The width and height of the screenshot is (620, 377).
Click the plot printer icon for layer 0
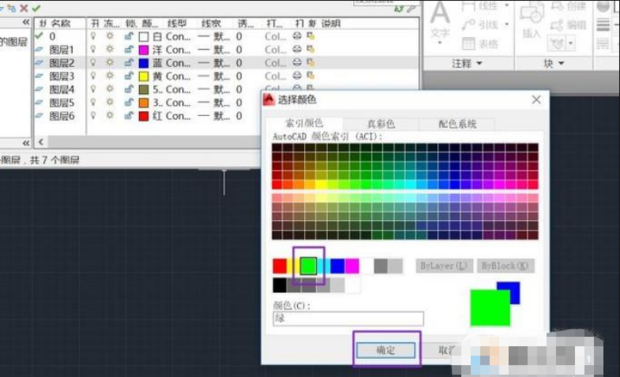297,36
